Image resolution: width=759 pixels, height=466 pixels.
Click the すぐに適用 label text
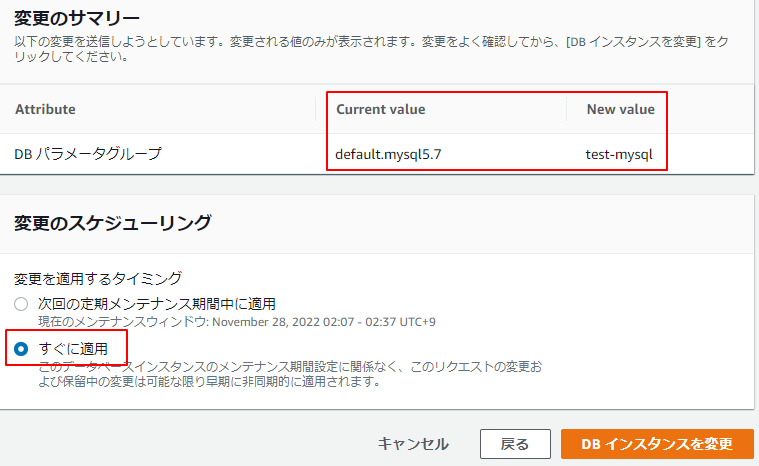[x=81, y=349]
